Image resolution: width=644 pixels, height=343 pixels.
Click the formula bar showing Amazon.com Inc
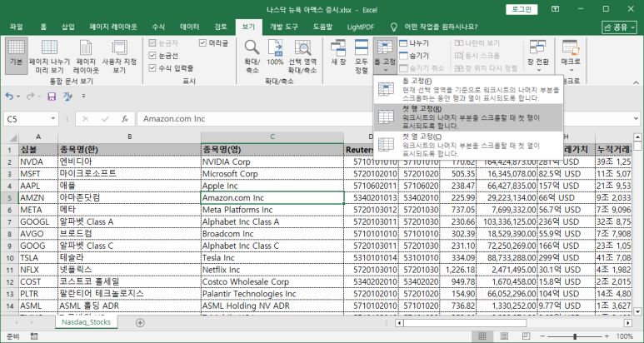[x=384, y=119]
